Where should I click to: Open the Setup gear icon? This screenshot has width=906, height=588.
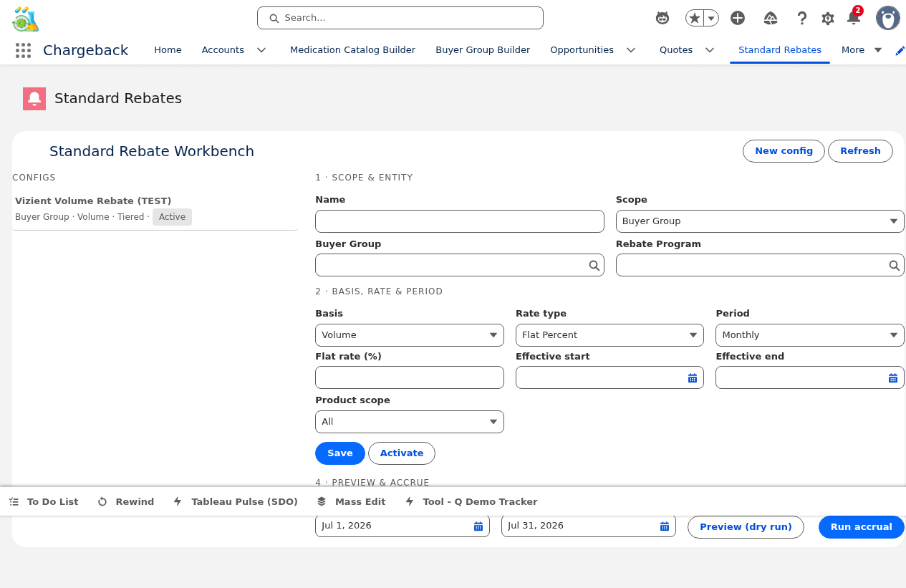828,18
